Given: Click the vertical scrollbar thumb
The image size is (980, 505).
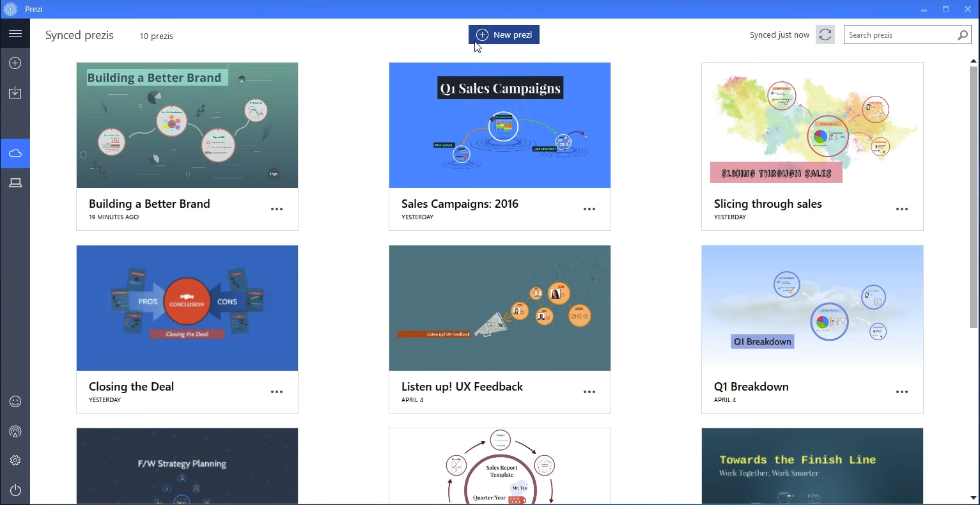Looking at the screenshot, I should (974, 196).
